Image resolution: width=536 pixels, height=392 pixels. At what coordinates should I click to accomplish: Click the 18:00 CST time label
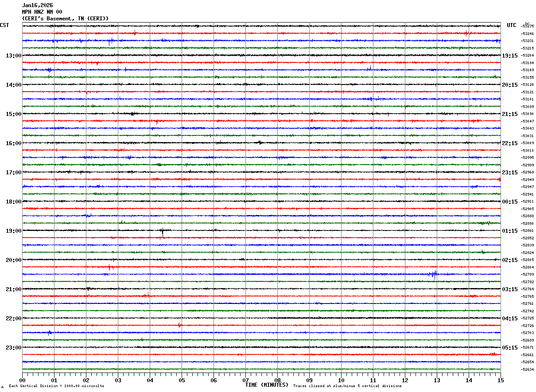click(13, 202)
